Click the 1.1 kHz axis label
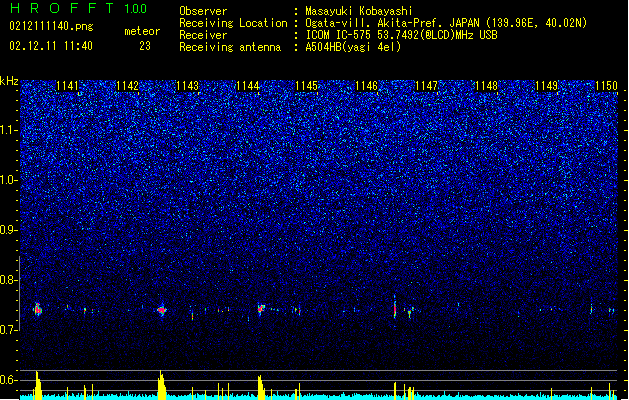629x400 pixels. click(9, 130)
